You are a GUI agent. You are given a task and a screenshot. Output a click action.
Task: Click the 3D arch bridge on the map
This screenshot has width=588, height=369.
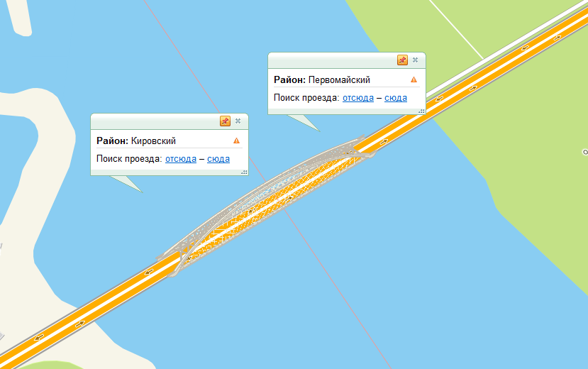click(265, 206)
